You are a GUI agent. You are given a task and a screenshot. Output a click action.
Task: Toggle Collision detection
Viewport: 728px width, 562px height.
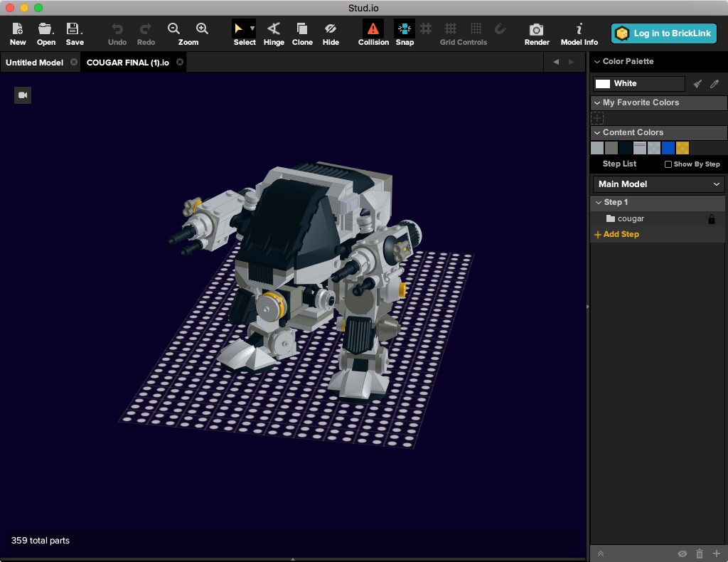click(x=373, y=33)
